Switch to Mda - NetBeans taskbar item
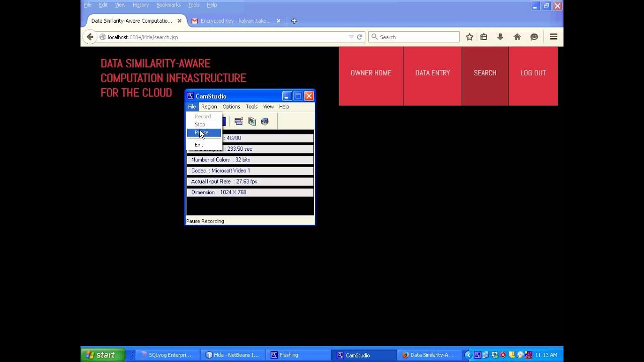This screenshot has height=362, width=644. 232,355
